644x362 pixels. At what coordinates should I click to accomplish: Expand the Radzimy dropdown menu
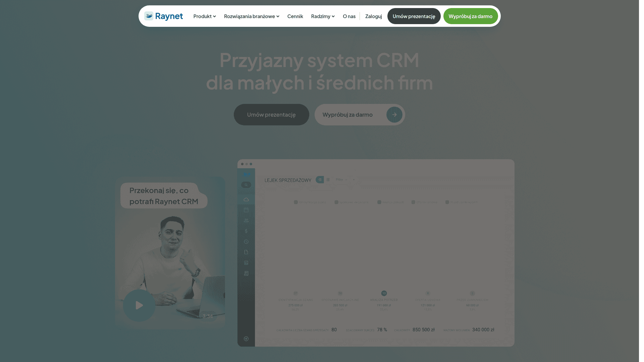[323, 16]
